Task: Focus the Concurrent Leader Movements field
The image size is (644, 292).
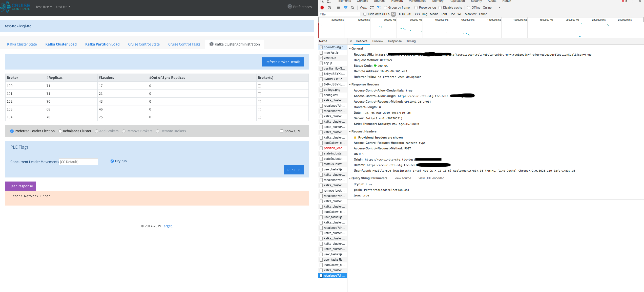Action: coord(78,162)
